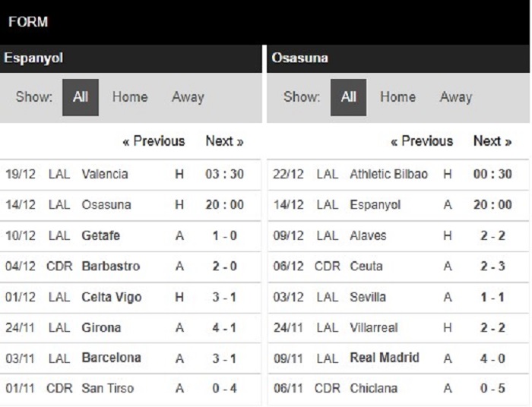Show Osasuna Home matches only
The width and height of the screenshot is (532, 407).
pyautogui.click(x=397, y=97)
